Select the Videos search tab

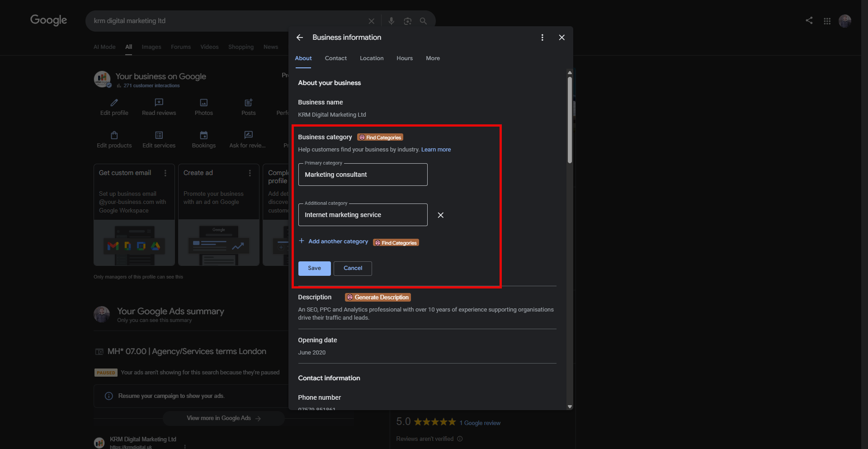(209, 47)
